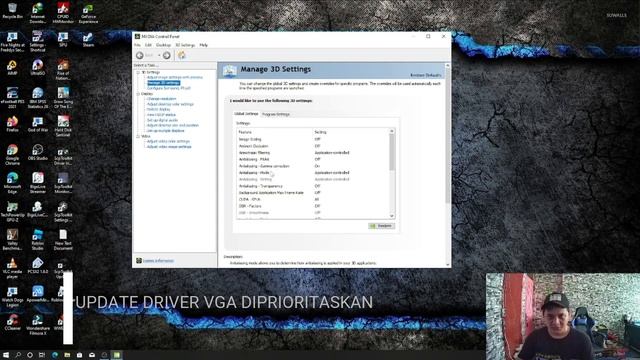Select Adjust desktop size and position
The height and width of the screenshot is (360, 640).
[x=173, y=125]
